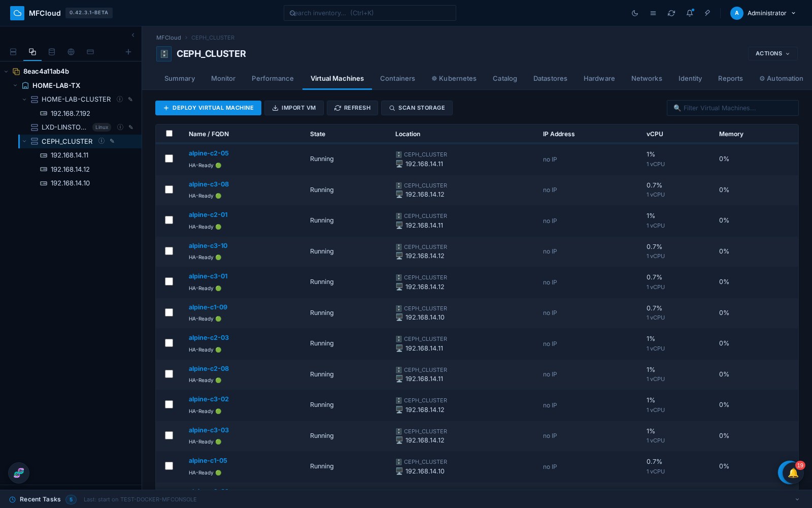Show info for LXD-LINSTO cluster

(x=120, y=127)
